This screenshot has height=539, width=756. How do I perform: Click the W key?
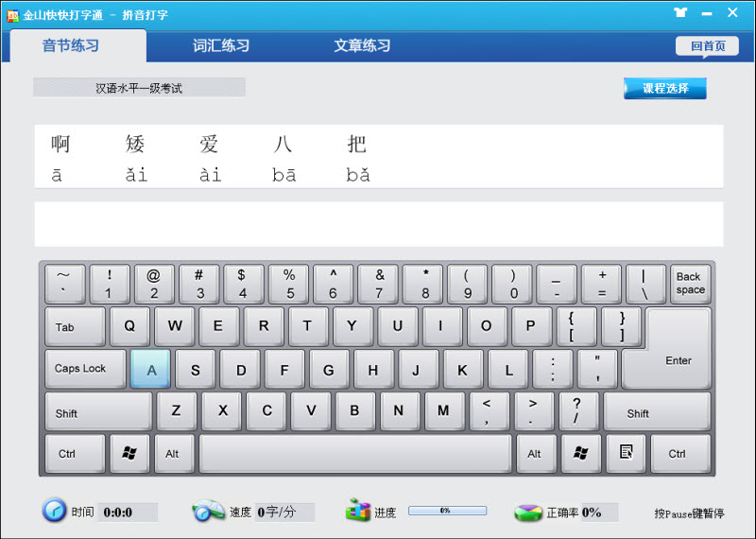175,326
